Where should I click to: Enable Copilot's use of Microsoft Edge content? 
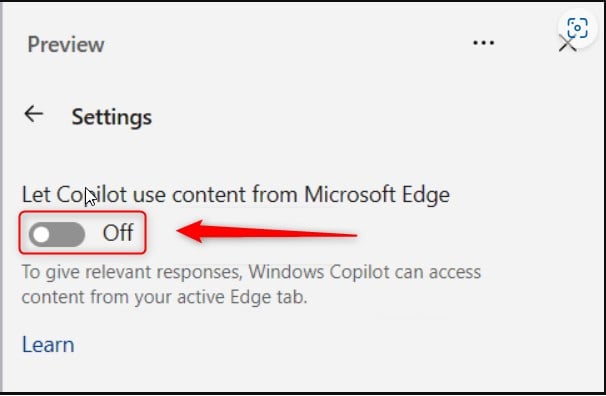tap(57, 234)
